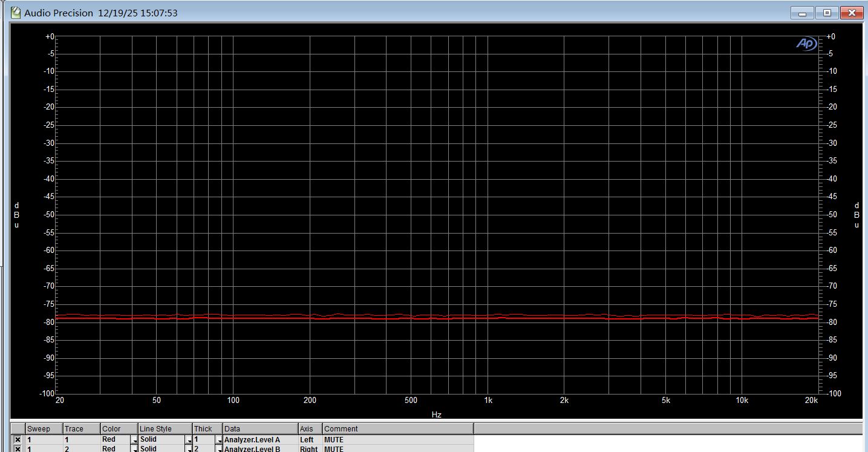Click the Sweep column header
This screenshot has width=868, height=452.
[x=44, y=428]
